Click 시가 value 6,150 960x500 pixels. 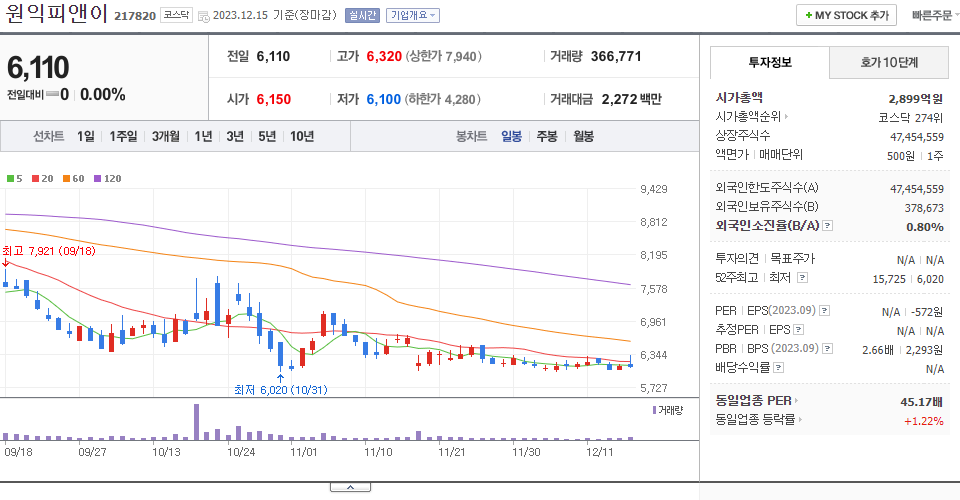coord(274,99)
